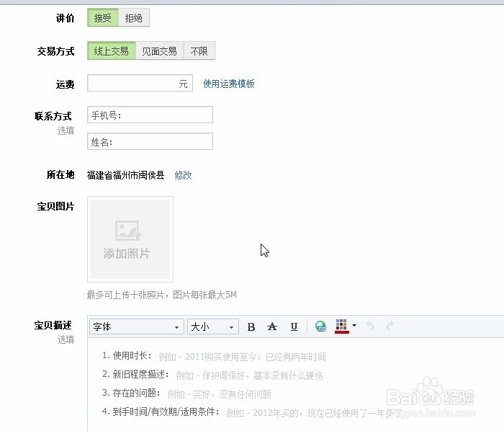Viewport: 504px width, 431px height.
Task: Select 拒绝 for bargaining option
Action: [134, 18]
